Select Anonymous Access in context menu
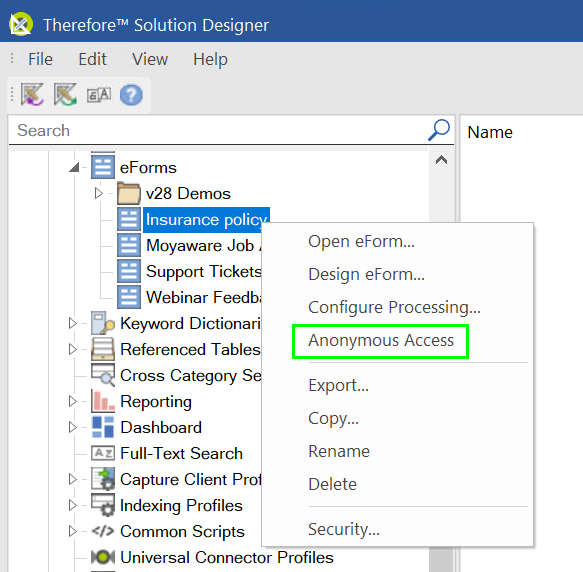583x572 pixels. point(381,340)
